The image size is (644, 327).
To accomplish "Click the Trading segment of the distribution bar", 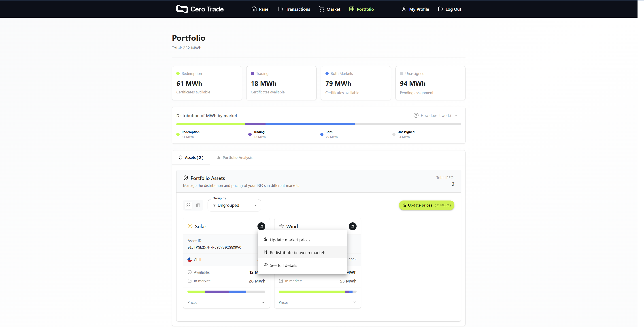I will 255,124.
